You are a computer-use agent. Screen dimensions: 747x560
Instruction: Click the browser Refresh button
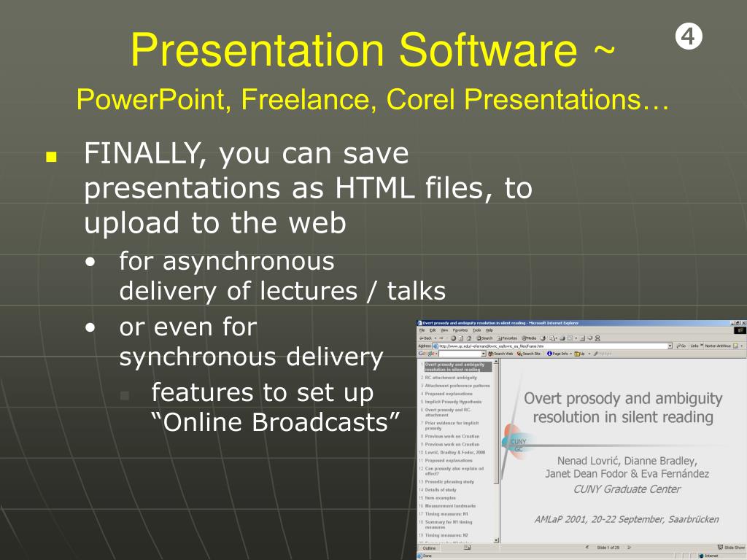tap(461, 338)
